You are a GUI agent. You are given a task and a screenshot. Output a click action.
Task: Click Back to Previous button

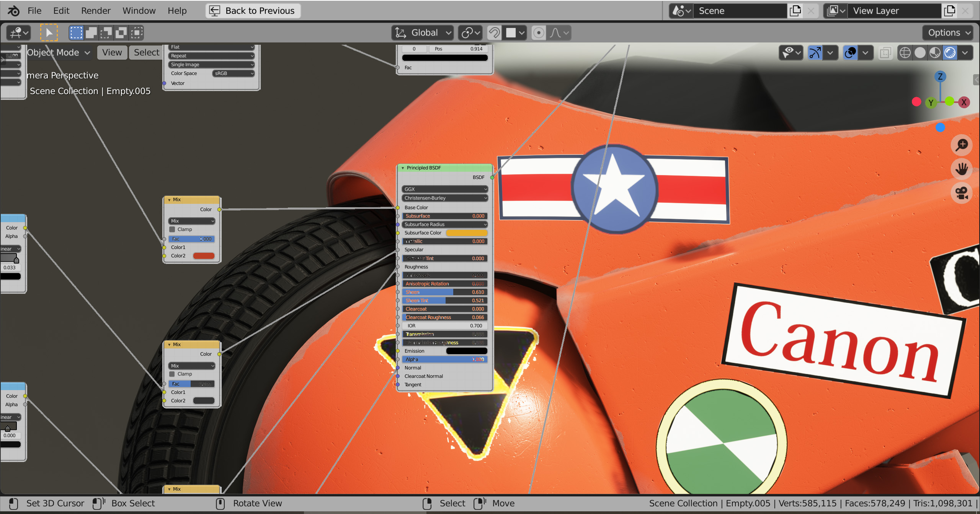(x=253, y=11)
